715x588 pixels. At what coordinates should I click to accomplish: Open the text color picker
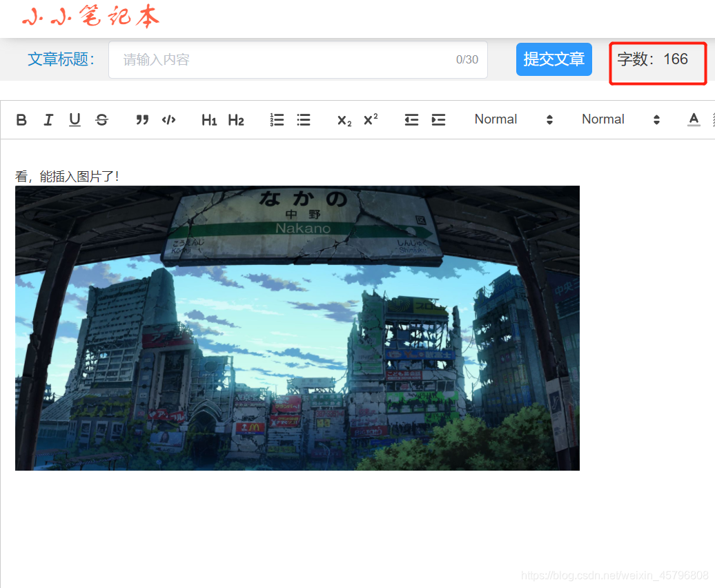pos(694,120)
